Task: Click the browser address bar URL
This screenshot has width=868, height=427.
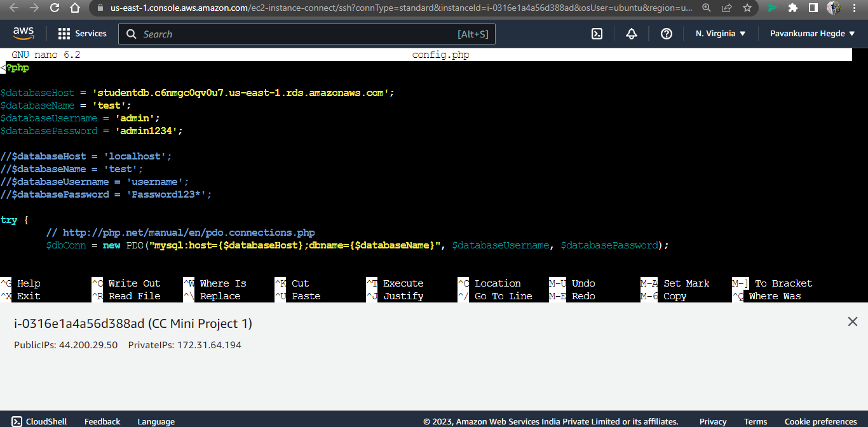Action: coord(402,8)
